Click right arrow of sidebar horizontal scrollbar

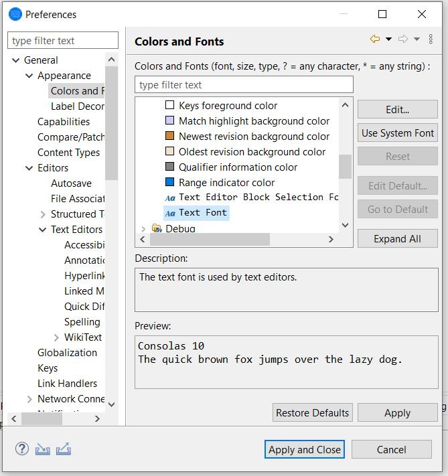click(97, 419)
